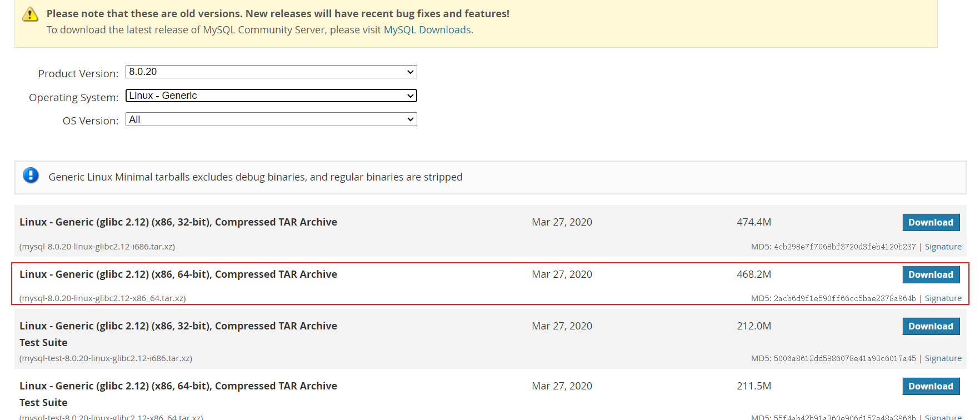Click the 212.0M file size text
Screen dimensions: 980x420
click(x=754, y=326)
